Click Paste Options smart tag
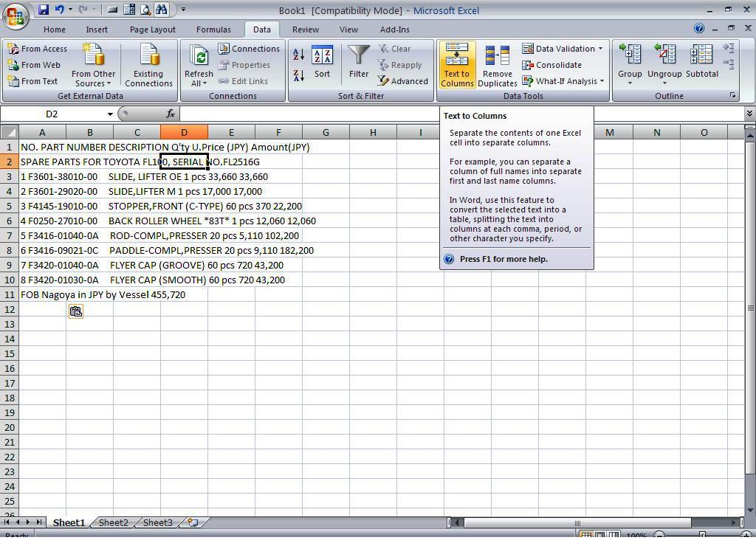The height and width of the screenshot is (543, 756). tap(76, 312)
